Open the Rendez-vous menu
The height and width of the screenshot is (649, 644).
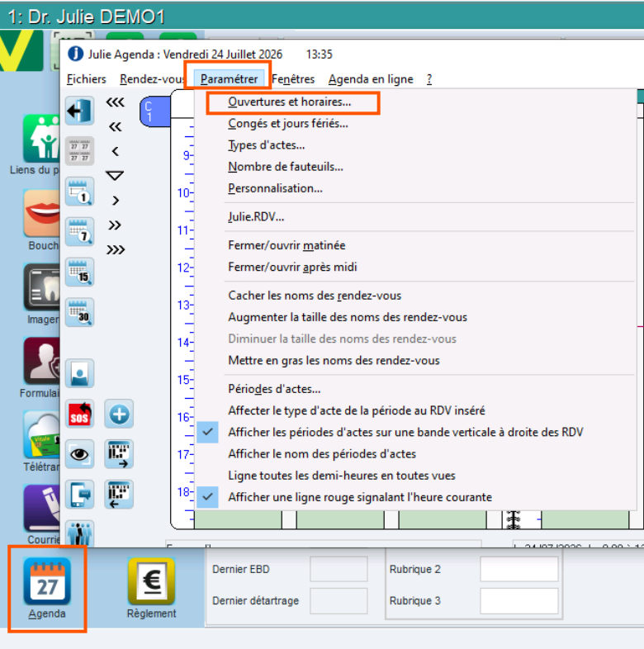pyautogui.click(x=151, y=78)
